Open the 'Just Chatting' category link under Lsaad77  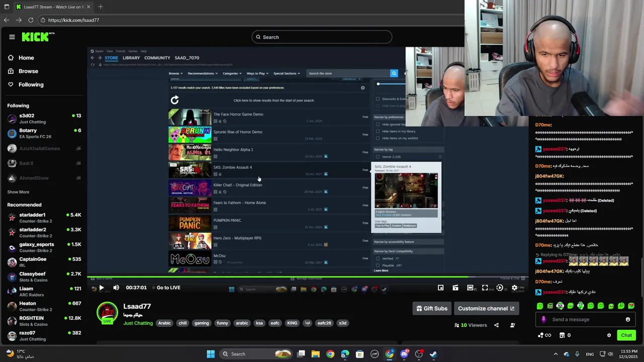(138, 323)
